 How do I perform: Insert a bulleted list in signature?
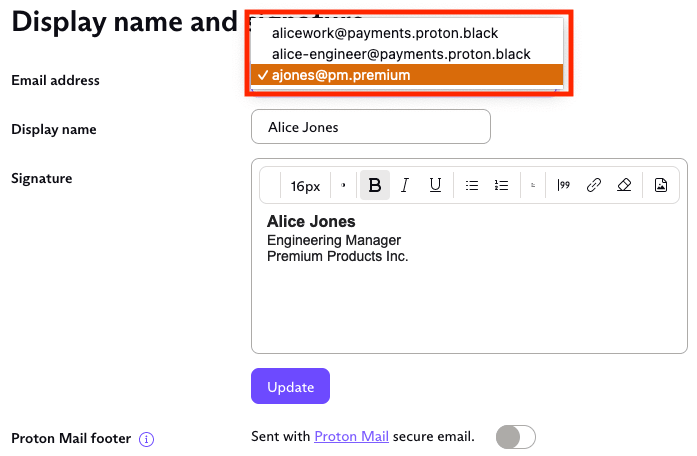pos(472,185)
